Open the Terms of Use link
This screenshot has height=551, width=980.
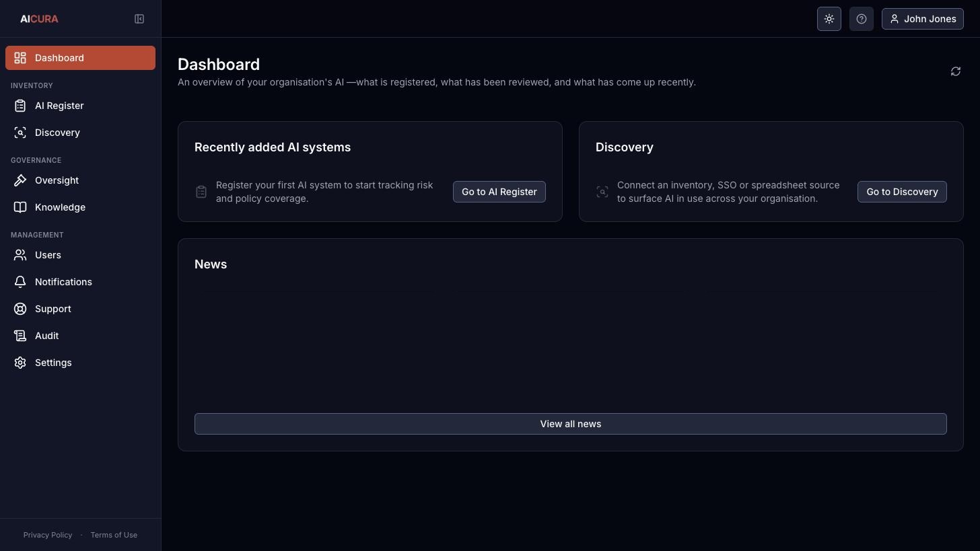(x=114, y=535)
